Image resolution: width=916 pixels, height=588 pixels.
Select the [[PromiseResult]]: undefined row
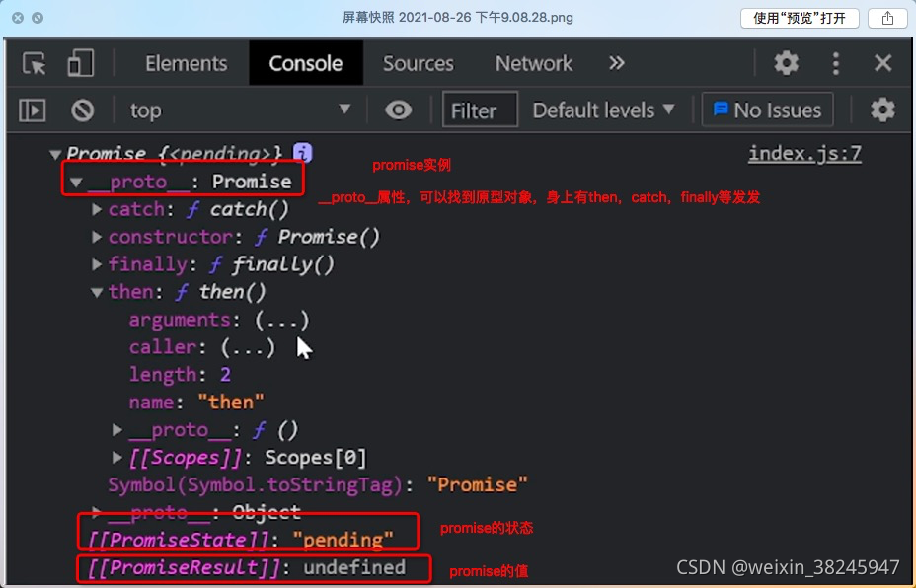(247, 567)
